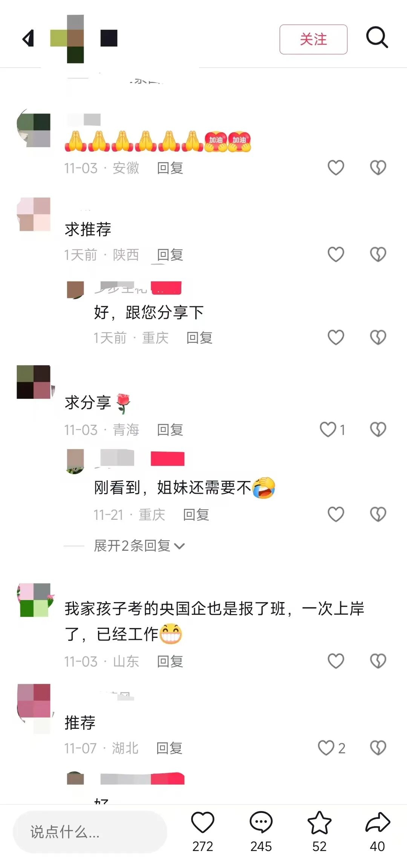Favorite the post with the star icon
The width and height of the screenshot is (407, 868).
(319, 822)
